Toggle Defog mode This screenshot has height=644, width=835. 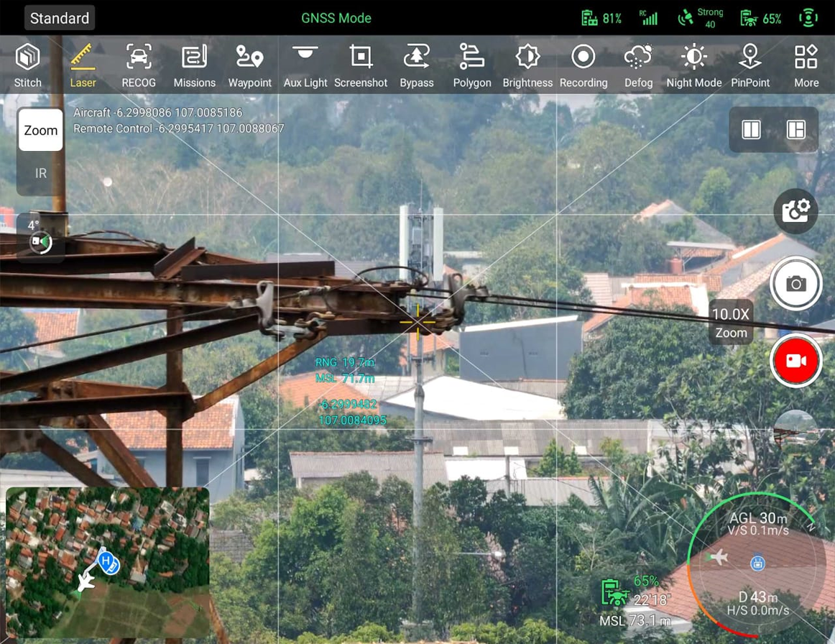tap(638, 65)
